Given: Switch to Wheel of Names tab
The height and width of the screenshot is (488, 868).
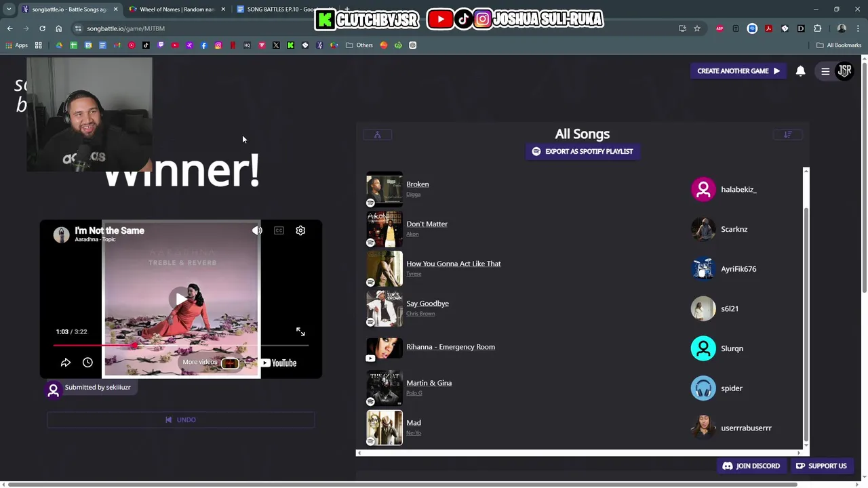Looking at the screenshot, I should tap(176, 9).
